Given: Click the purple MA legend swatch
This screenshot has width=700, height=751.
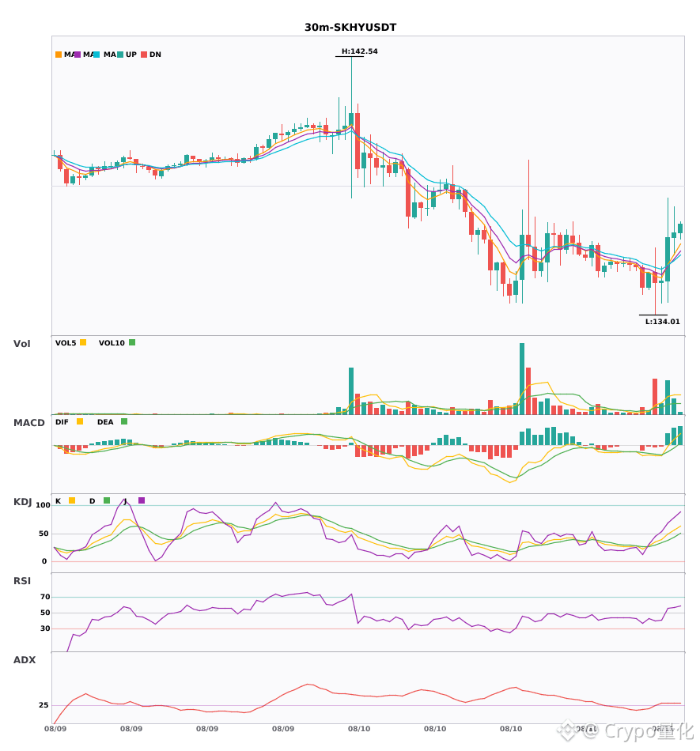Looking at the screenshot, I should (x=78, y=55).
